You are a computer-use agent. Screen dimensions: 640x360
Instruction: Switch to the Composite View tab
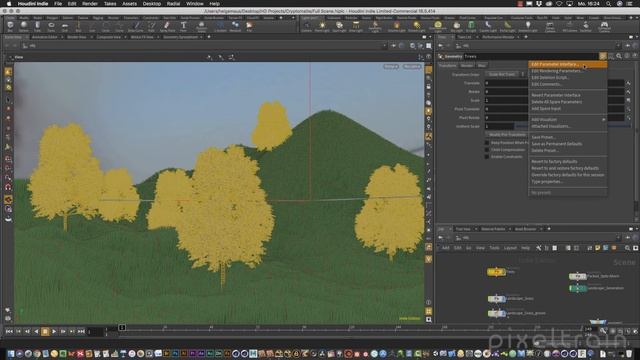click(109, 37)
